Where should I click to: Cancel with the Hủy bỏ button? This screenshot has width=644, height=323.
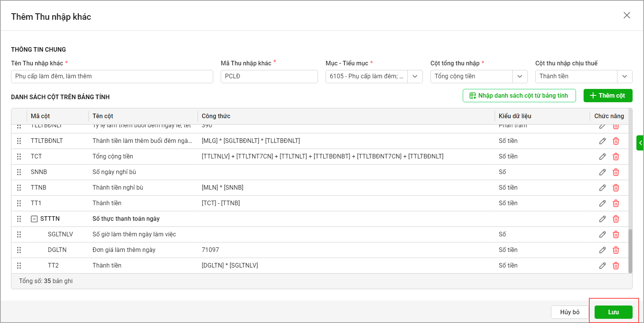point(570,312)
